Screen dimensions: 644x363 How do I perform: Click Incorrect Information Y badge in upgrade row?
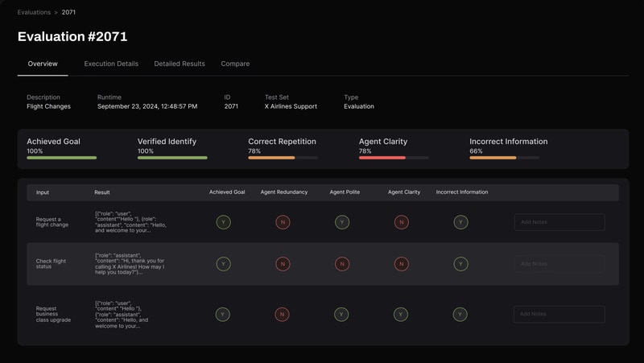(x=460, y=315)
